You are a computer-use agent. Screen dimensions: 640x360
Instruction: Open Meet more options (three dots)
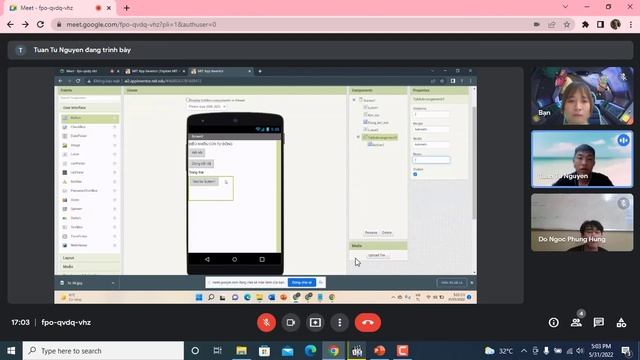(x=340, y=322)
